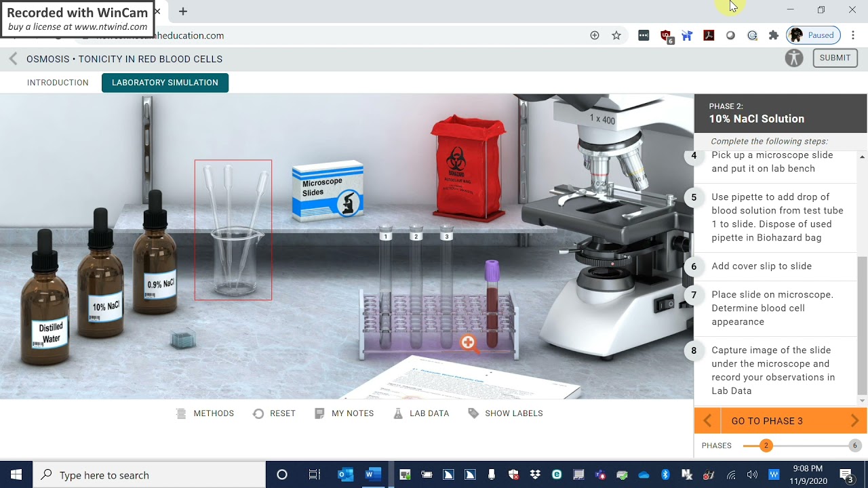
Task: Open the Task View taskbar icon
Action: 314,475
